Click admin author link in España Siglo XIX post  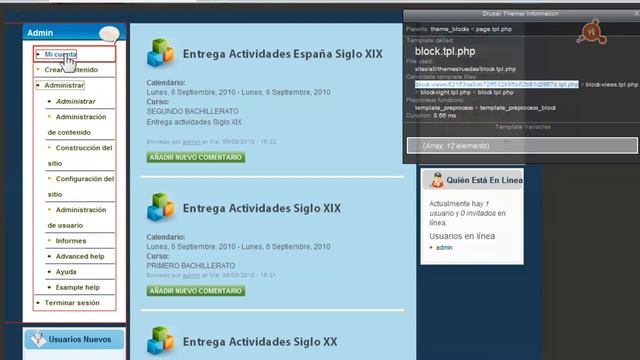191,142
